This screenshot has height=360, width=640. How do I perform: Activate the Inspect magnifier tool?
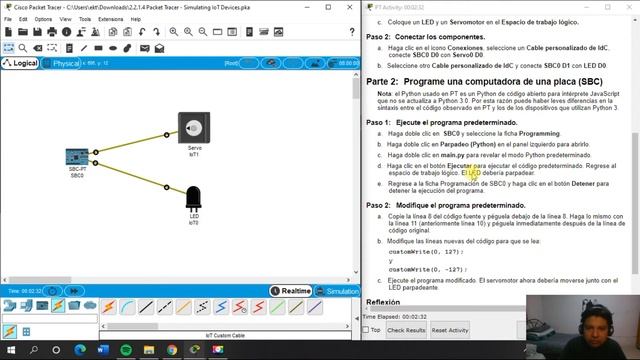[x=23, y=48]
